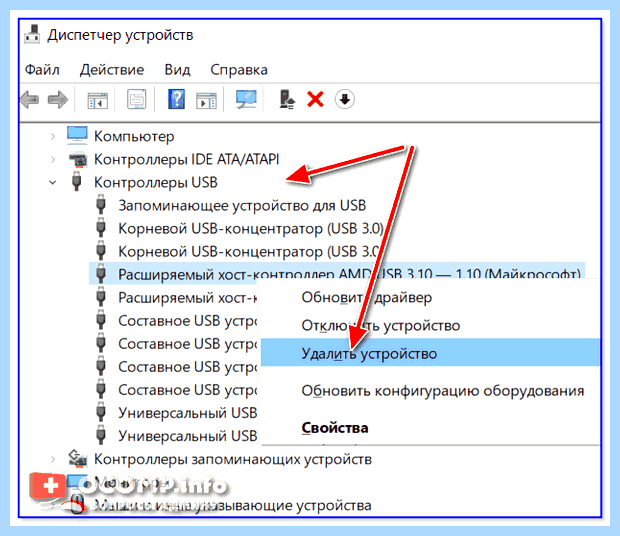Viewport: 620px width, 536px height.
Task: Open the Действие menu
Action: (112, 70)
